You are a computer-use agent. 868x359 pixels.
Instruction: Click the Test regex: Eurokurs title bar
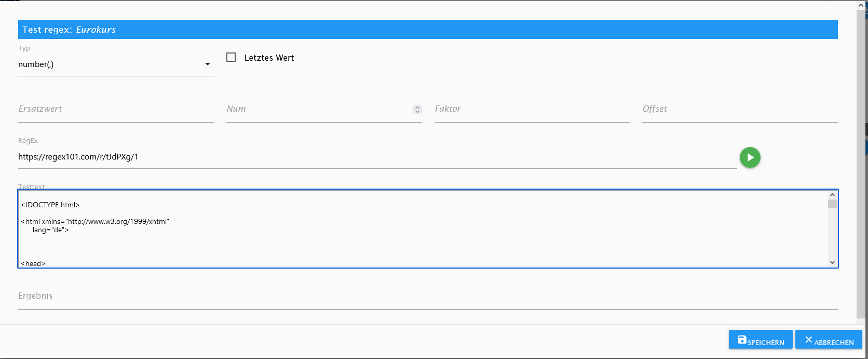[427, 30]
